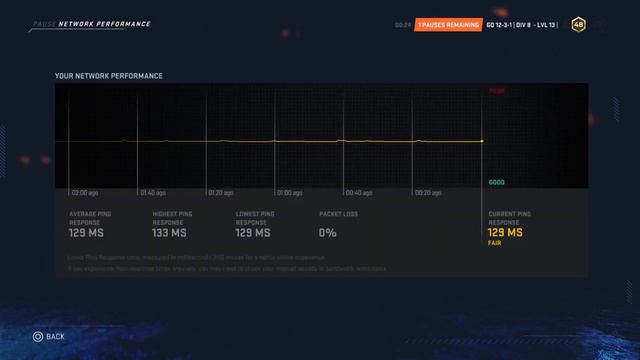Click the '00:20 ago' time marker
The width and height of the screenshot is (640, 360).
coord(428,193)
